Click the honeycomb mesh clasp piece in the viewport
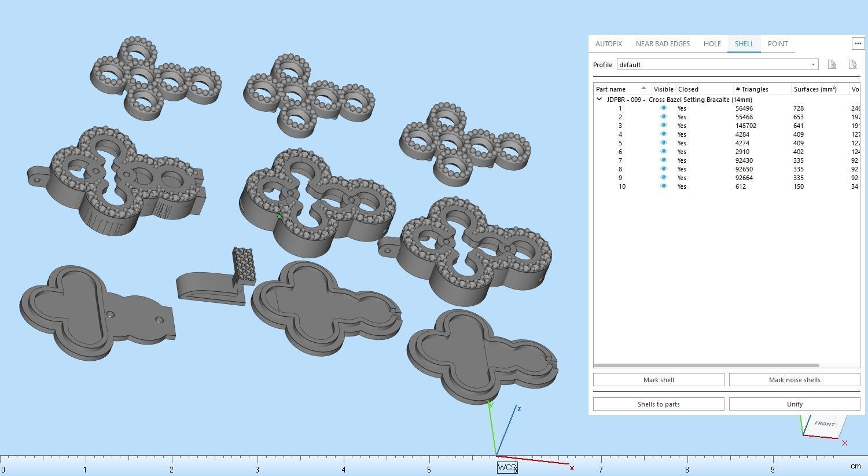 tap(244, 266)
